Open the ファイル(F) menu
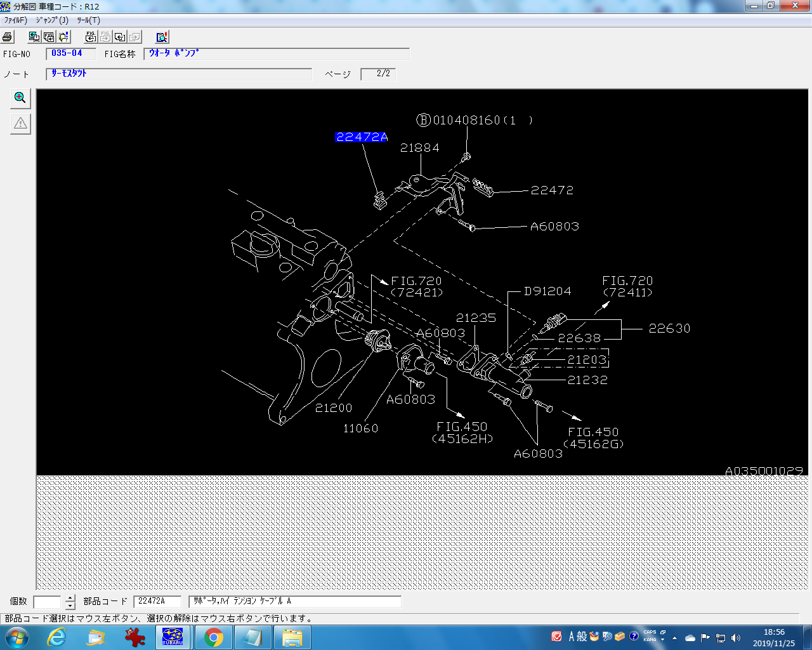 pos(15,20)
